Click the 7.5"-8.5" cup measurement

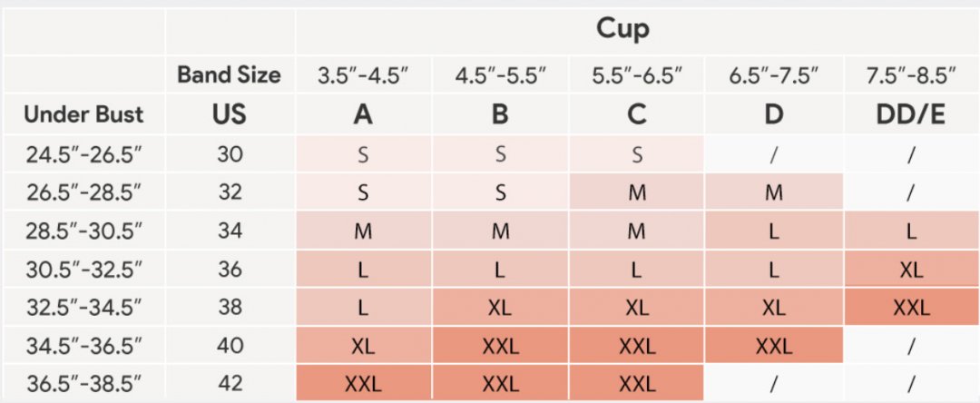910,76
